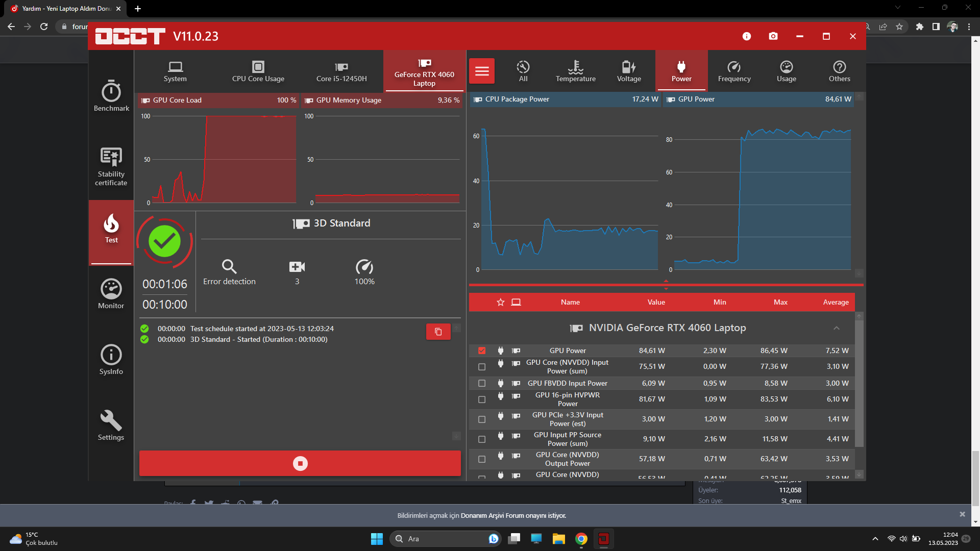The width and height of the screenshot is (980, 551).
Task: Show Usage sensors
Action: [x=787, y=71]
